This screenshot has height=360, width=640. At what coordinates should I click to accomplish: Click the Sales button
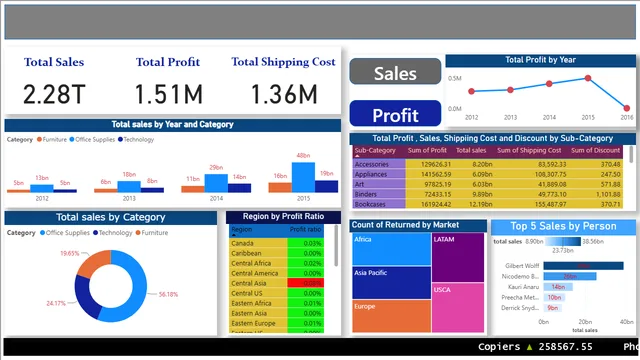(395, 72)
